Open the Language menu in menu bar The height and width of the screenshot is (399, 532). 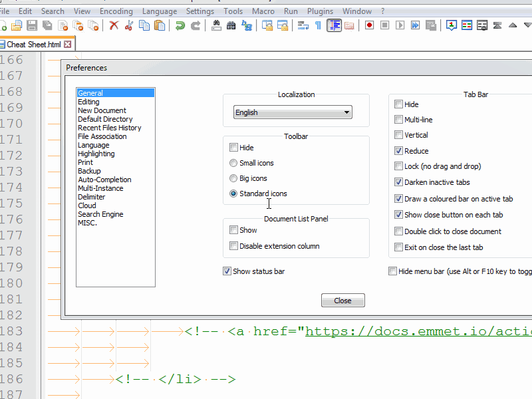click(x=160, y=11)
